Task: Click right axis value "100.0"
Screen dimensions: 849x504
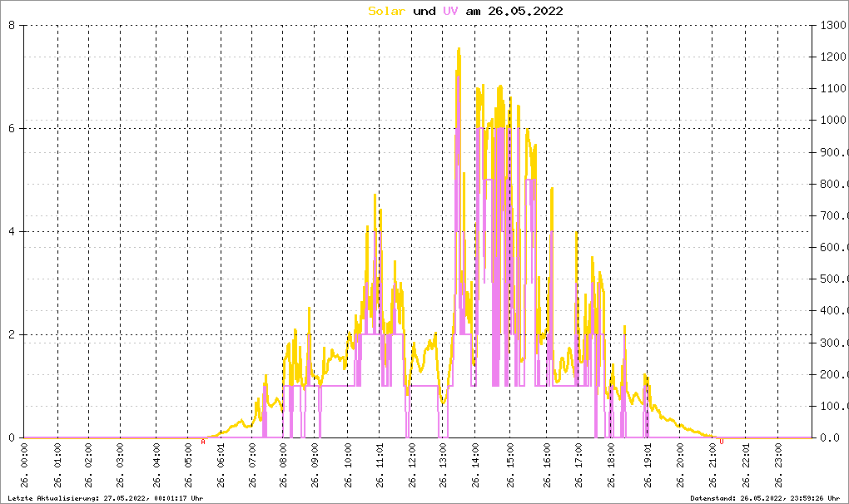Action: [834, 406]
